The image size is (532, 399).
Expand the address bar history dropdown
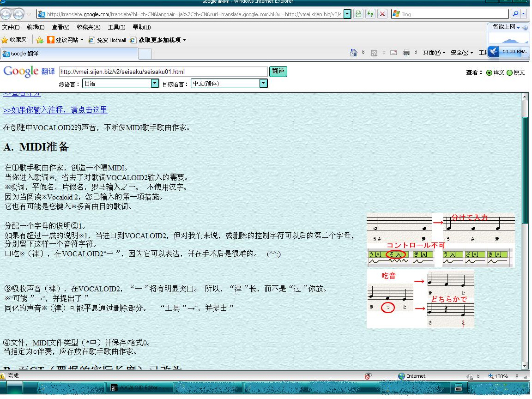347,14
